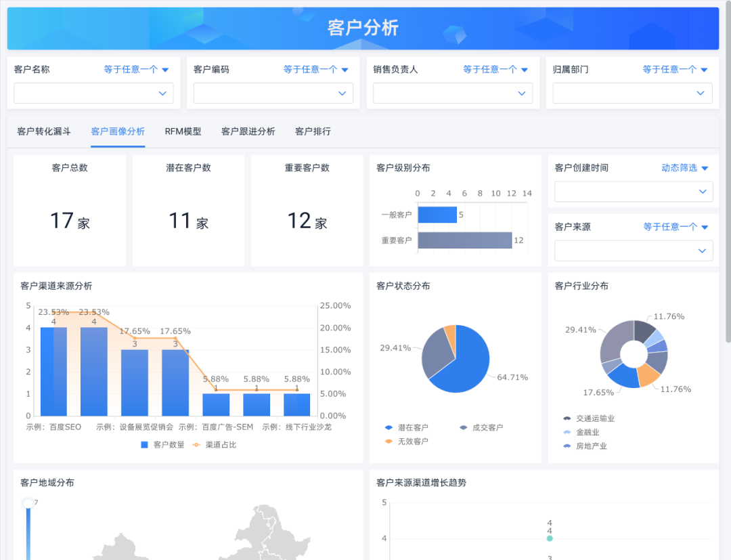Toggle 客户数量 legend square in channel chart
This screenshot has height=560, width=731.
(x=144, y=445)
